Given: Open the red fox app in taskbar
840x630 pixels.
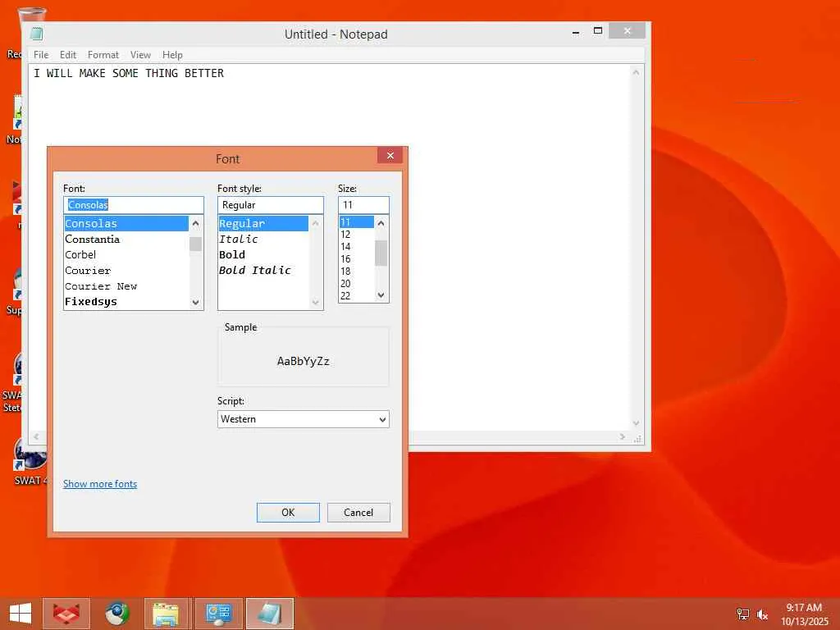Looking at the screenshot, I should (x=66, y=614).
